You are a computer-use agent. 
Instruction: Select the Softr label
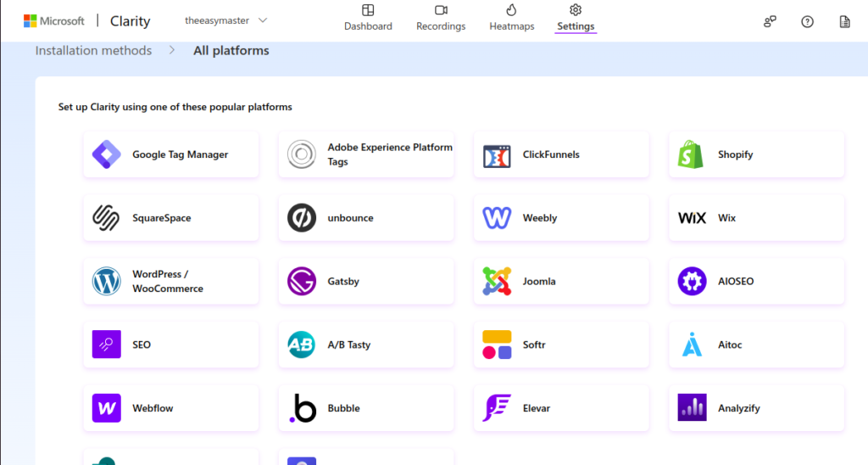pos(534,345)
